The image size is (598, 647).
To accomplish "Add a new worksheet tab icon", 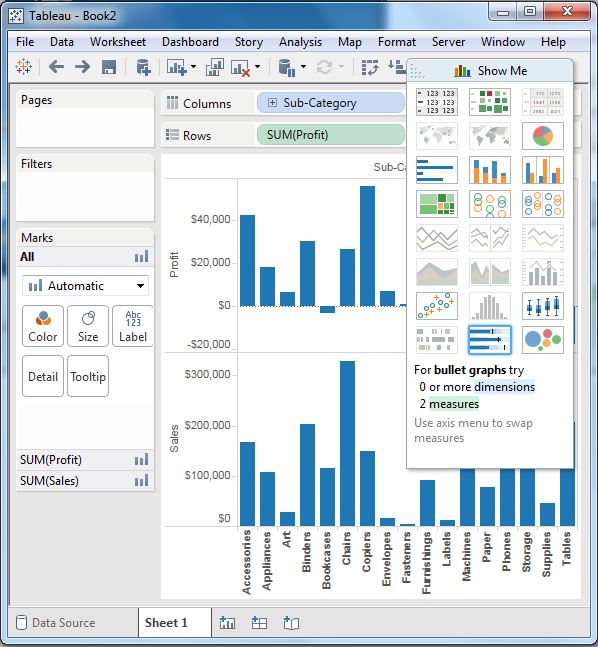I will point(227,623).
